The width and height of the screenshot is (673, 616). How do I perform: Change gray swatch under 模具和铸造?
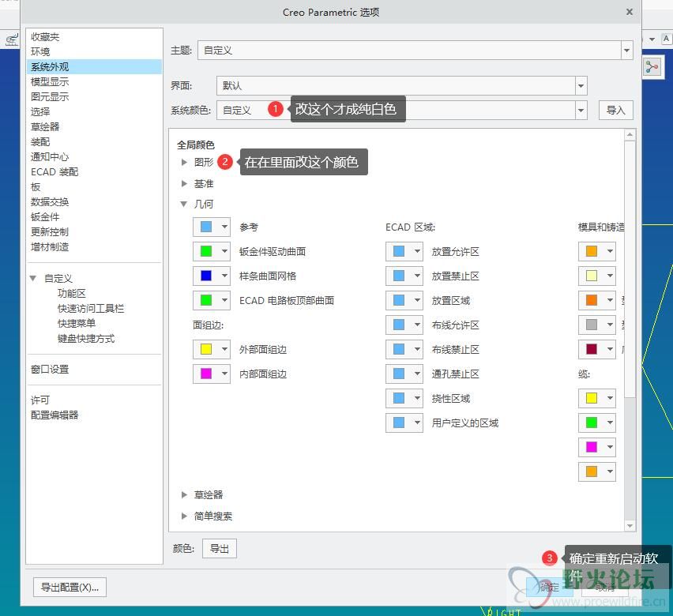coord(592,325)
